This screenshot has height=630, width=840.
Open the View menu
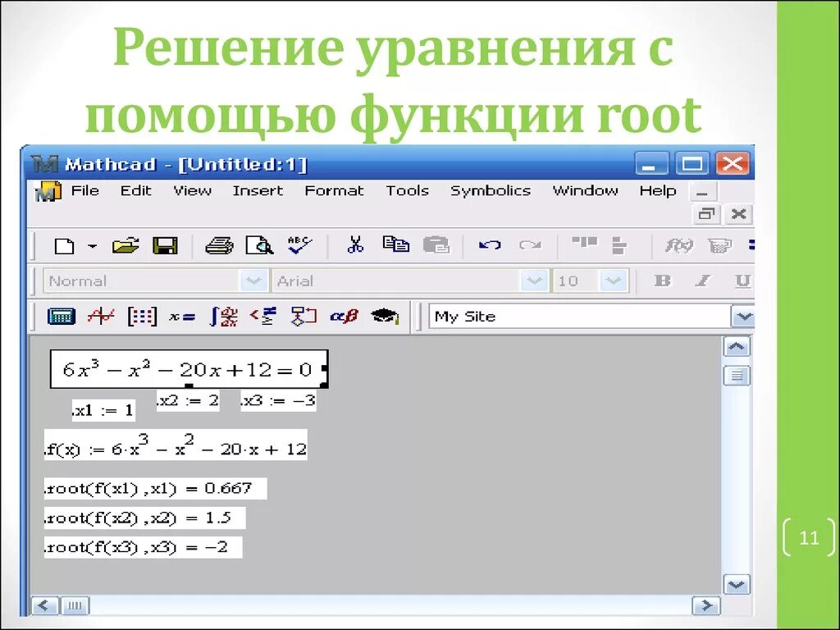[192, 190]
